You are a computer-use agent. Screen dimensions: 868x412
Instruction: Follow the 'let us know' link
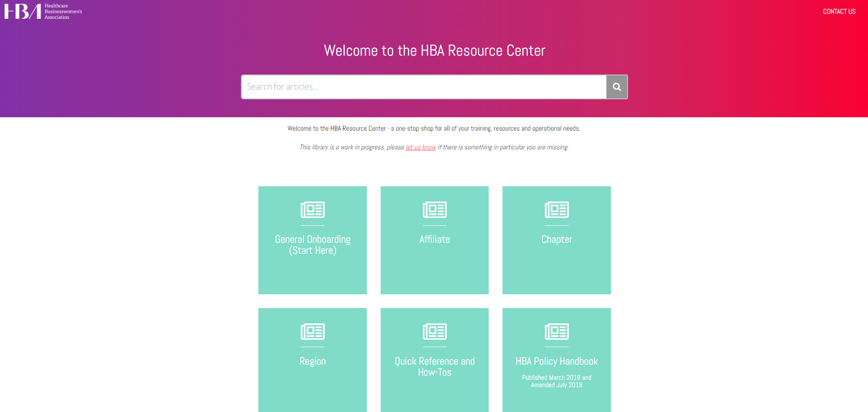421,147
